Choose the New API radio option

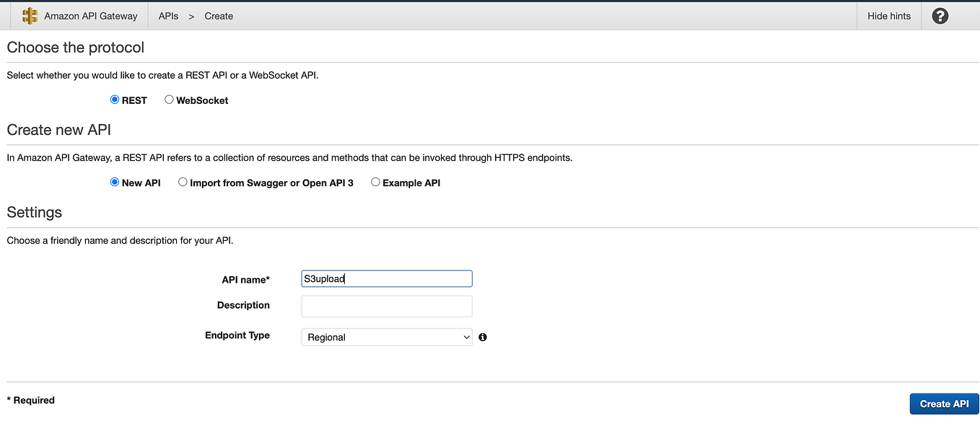115,182
